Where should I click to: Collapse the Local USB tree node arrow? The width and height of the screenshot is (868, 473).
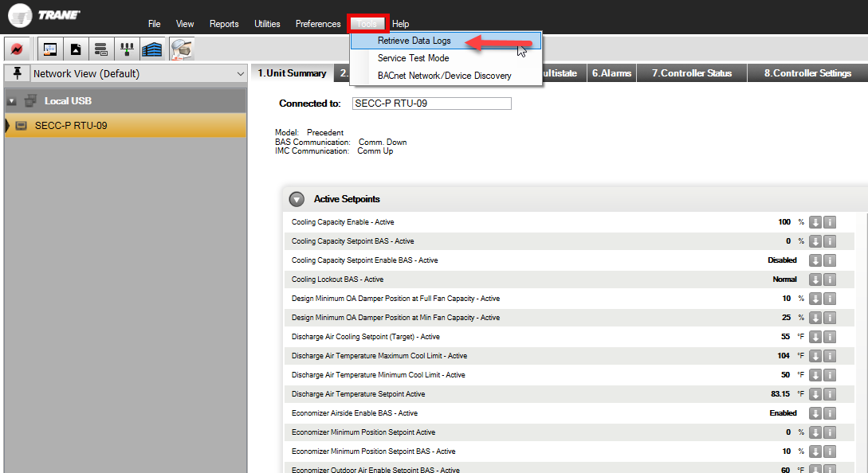click(12, 101)
